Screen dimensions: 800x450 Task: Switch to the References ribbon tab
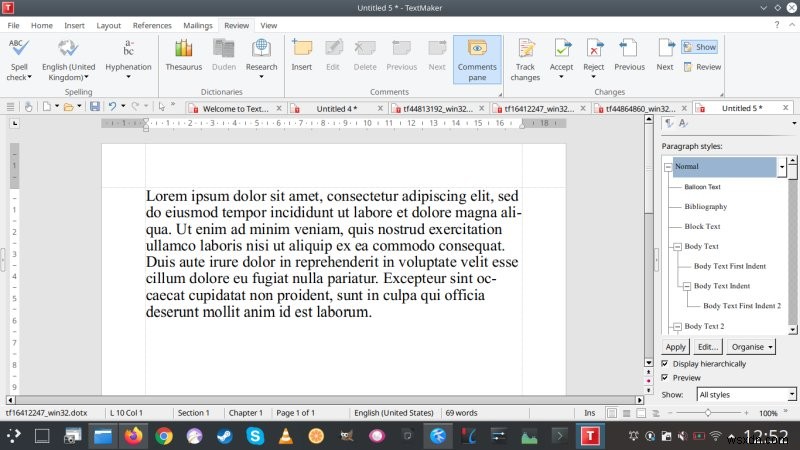coord(152,26)
